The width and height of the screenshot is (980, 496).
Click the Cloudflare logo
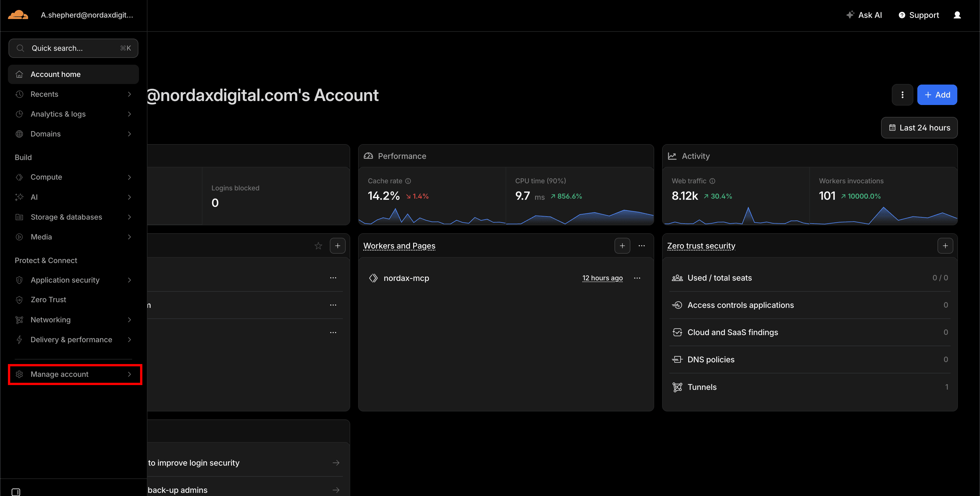18,14
